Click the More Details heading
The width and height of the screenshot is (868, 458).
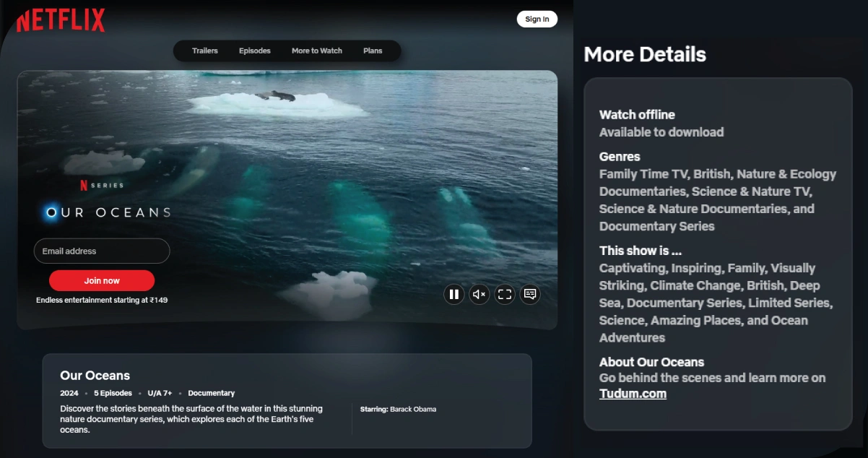pos(644,54)
